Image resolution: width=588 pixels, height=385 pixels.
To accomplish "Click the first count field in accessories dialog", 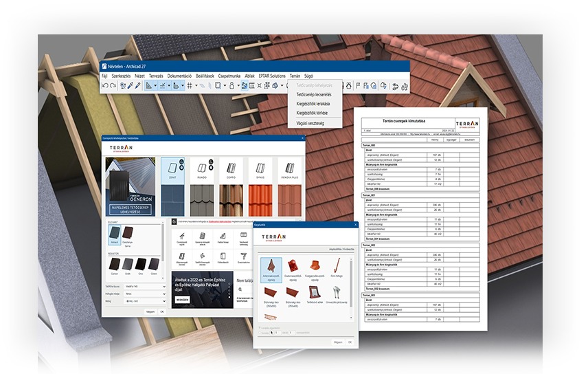I will [278, 333].
